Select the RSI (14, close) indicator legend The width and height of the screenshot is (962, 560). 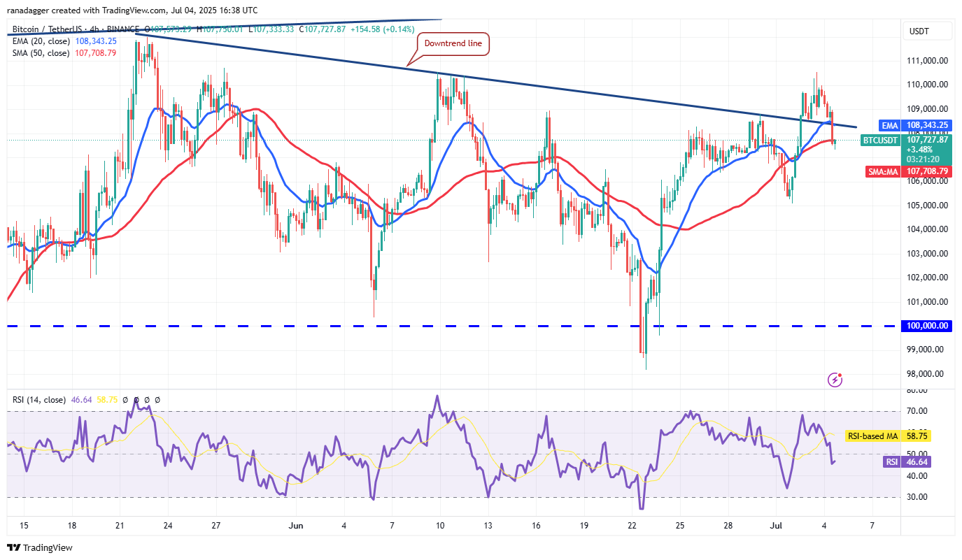pos(36,400)
